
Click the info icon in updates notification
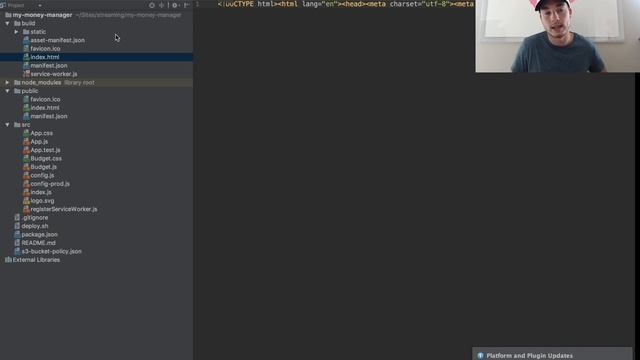click(x=480, y=356)
